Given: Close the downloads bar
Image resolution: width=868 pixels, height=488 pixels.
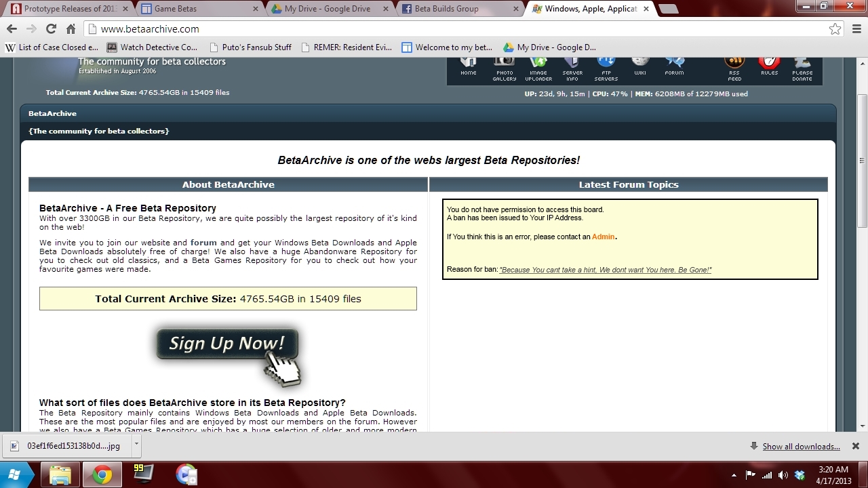Looking at the screenshot, I should pos(856,446).
